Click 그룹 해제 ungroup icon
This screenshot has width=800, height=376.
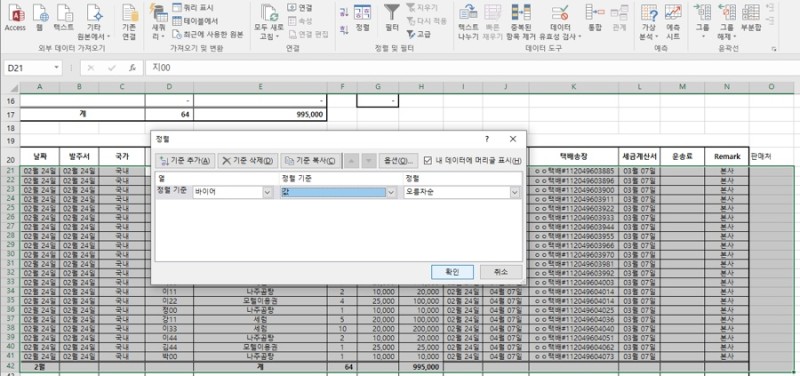[727, 22]
